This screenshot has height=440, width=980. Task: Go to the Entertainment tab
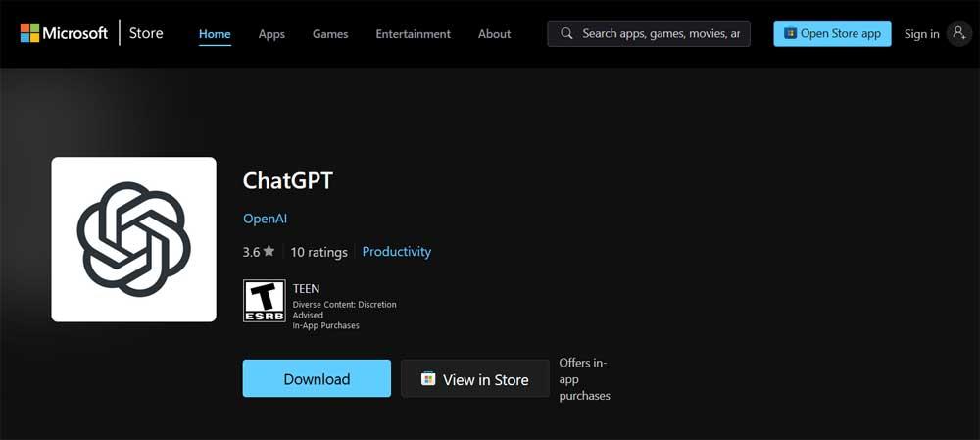[413, 34]
